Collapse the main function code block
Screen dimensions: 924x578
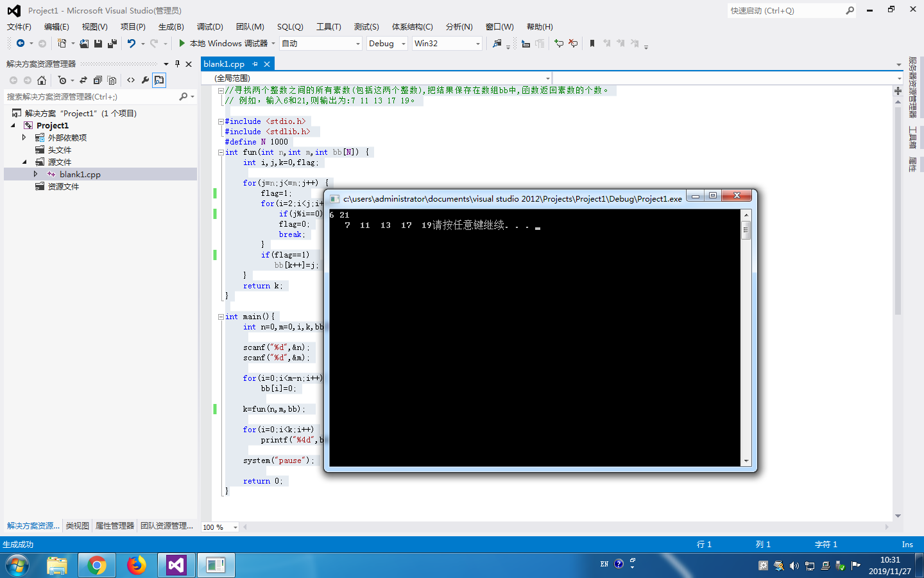click(x=221, y=317)
